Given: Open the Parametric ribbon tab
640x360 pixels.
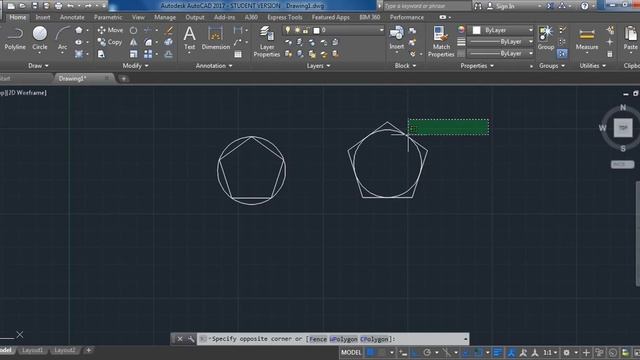Looking at the screenshot, I should 108,17.
